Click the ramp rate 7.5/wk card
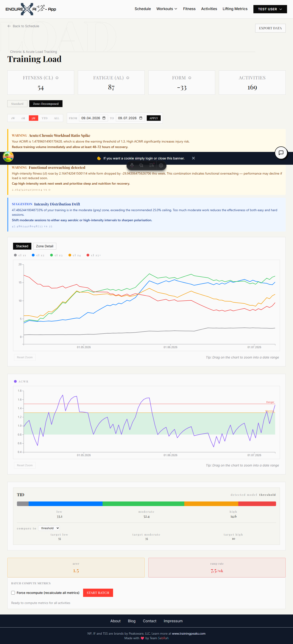 click(x=217, y=567)
